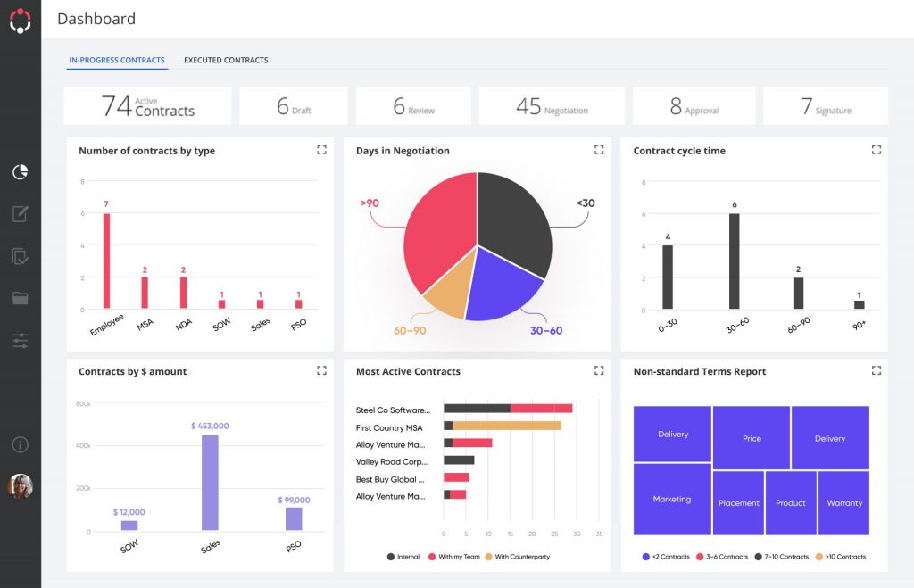Image resolution: width=914 pixels, height=588 pixels.
Task: Expand the Number of contracts by type chart
Action: coord(321,150)
